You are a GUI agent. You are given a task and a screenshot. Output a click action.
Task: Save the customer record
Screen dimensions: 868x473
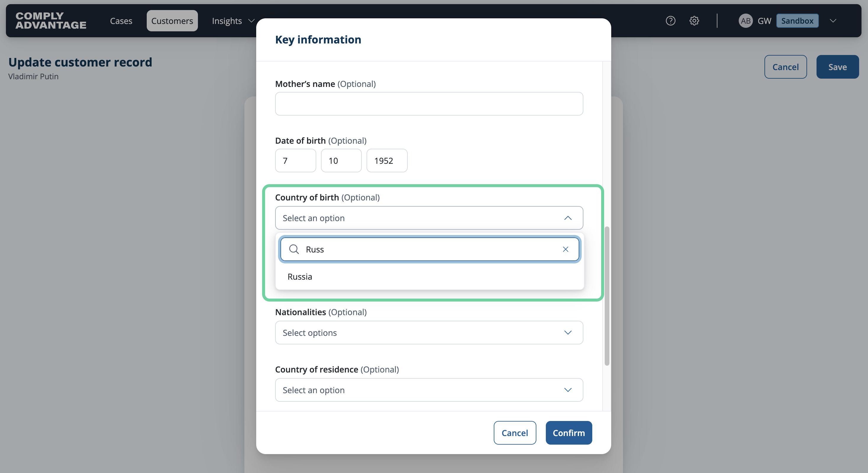(x=837, y=67)
